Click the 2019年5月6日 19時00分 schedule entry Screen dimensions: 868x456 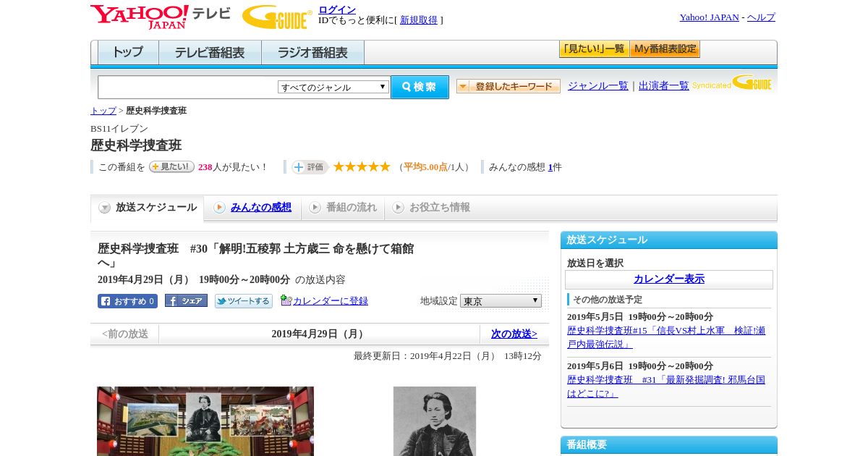pos(640,366)
